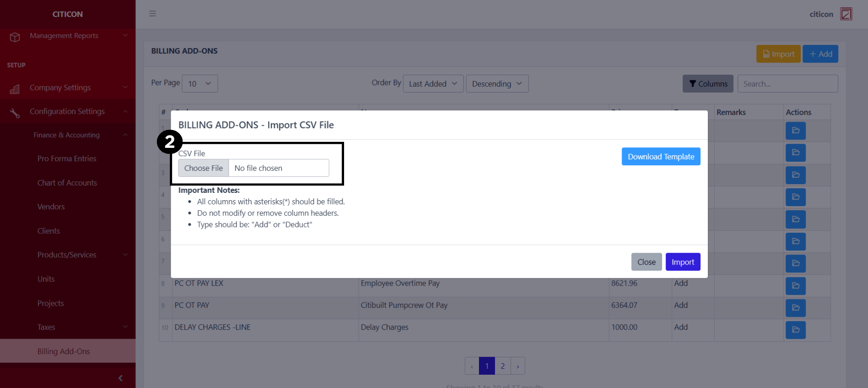Viewport: 868px width, 388px height.
Task: Click the Download Template button
Action: coord(661,157)
